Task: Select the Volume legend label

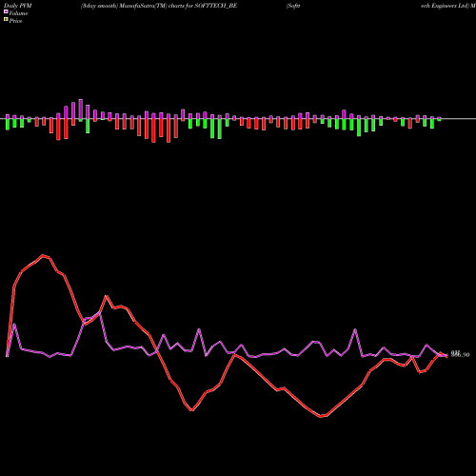Action: (18, 13)
